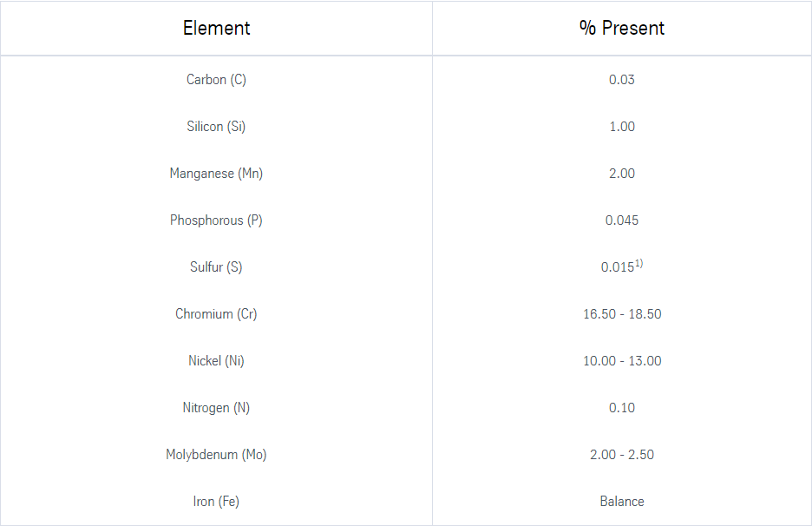The image size is (812, 526).
Task: Select the "Balance" cell for iron
Action: coord(622,502)
